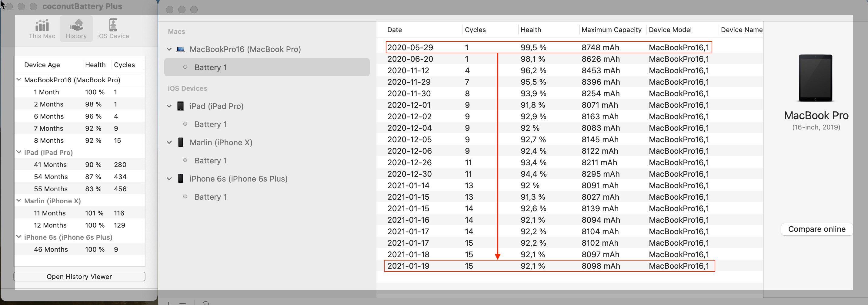868x305 pixels.
Task: Collapse iPad (iPad Pro) entry in iOS Devices sidebar
Action: coord(169,106)
